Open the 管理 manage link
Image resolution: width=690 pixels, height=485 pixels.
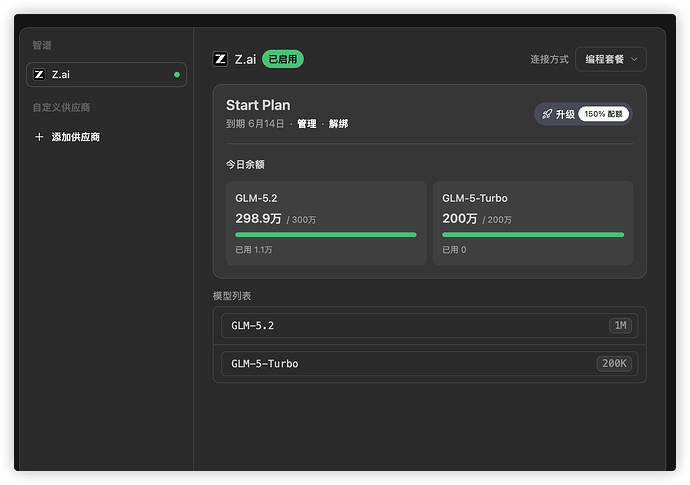pos(307,124)
